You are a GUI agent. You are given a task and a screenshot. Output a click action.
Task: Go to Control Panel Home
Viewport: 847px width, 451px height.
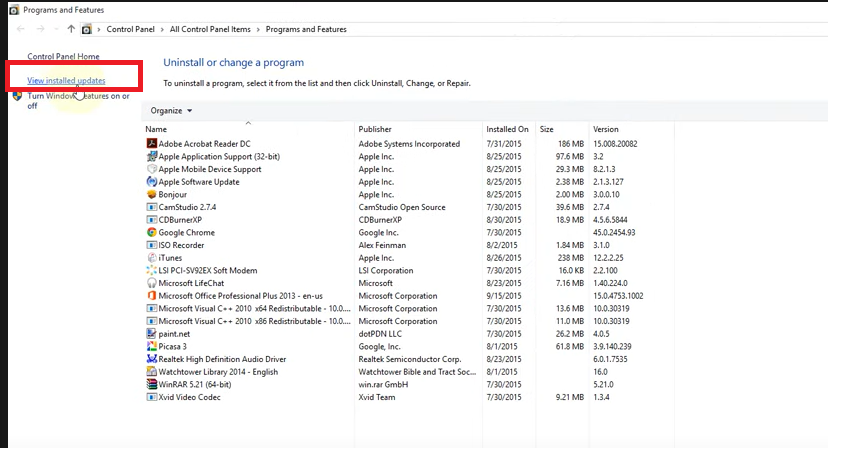pos(63,57)
